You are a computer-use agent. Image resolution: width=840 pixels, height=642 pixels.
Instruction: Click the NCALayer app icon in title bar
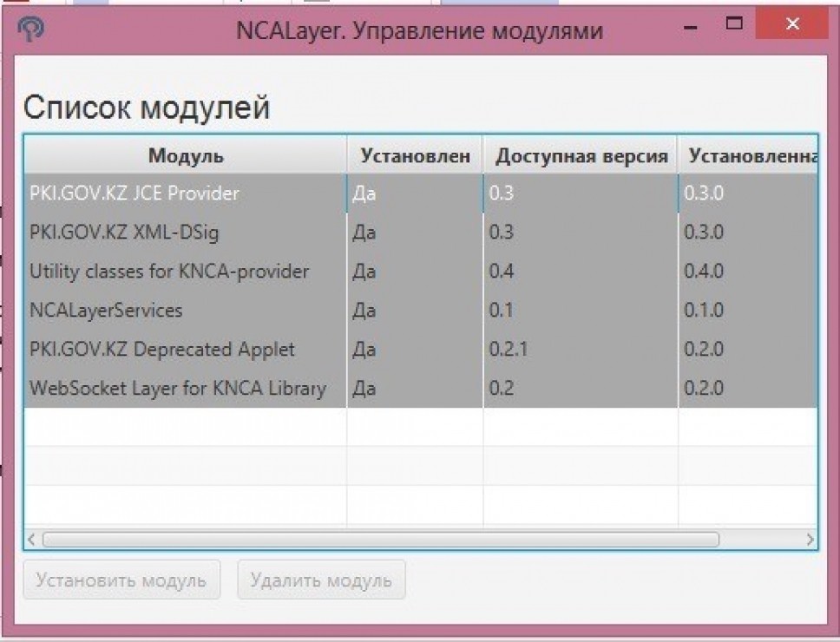tap(31, 29)
